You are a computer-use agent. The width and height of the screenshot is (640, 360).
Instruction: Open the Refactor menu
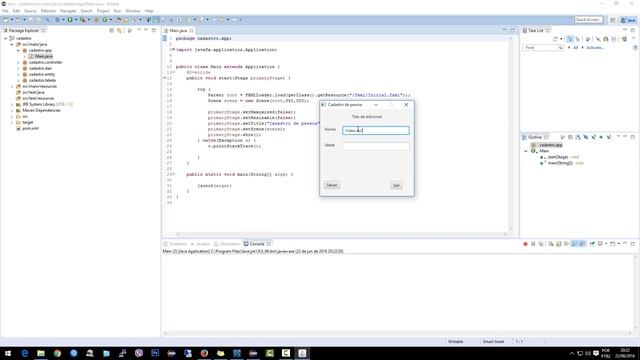tap(48, 11)
